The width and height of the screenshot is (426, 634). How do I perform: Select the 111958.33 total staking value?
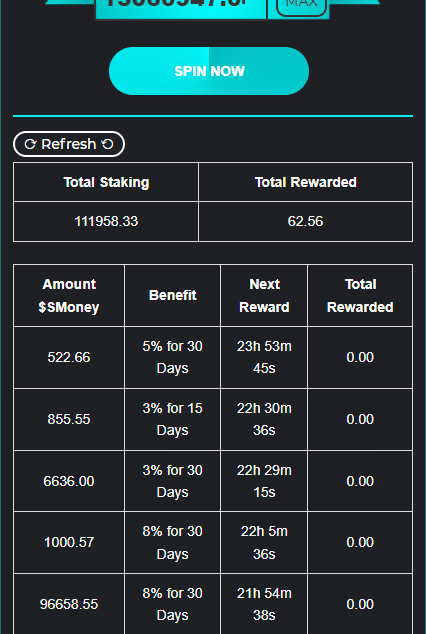106,222
